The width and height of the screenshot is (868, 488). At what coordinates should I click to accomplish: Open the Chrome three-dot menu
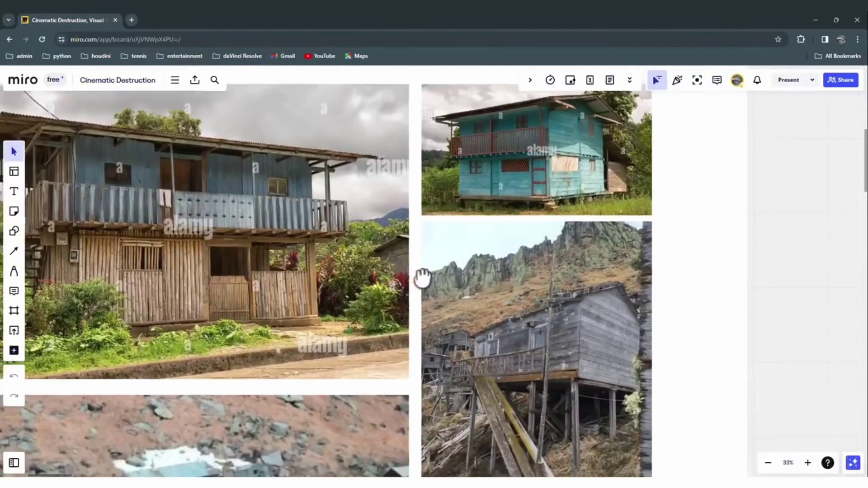tap(858, 39)
